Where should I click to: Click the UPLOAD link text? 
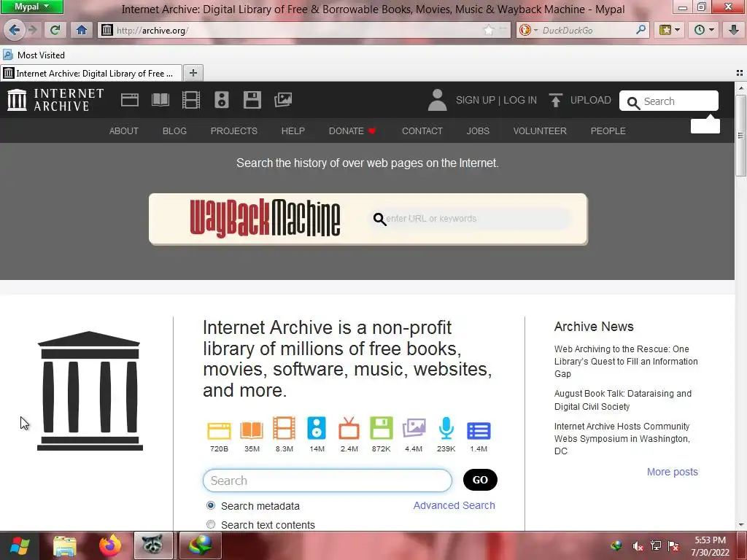(x=591, y=100)
